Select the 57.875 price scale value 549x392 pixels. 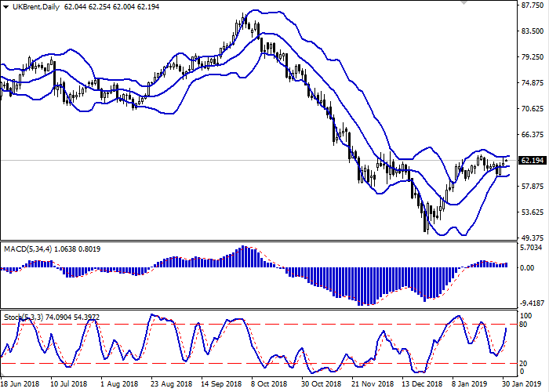[x=533, y=187]
